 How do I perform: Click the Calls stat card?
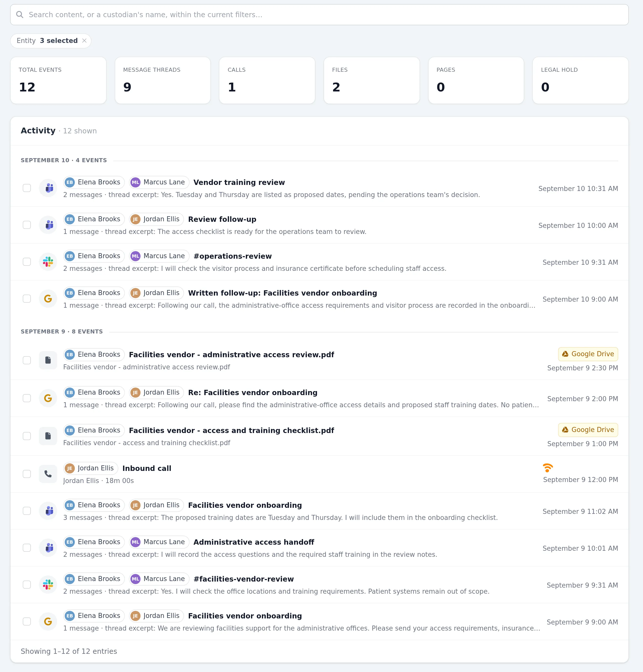pos(267,81)
